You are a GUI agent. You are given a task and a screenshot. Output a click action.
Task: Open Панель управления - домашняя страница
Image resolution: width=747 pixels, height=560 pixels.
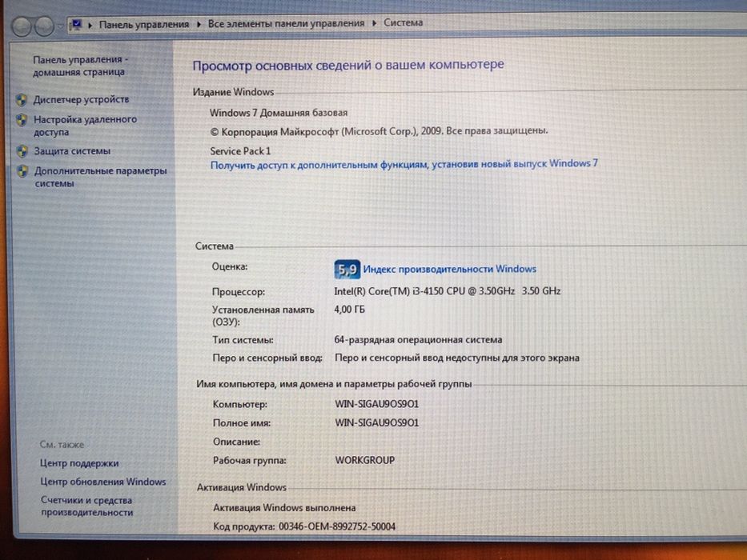click(x=81, y=66)
